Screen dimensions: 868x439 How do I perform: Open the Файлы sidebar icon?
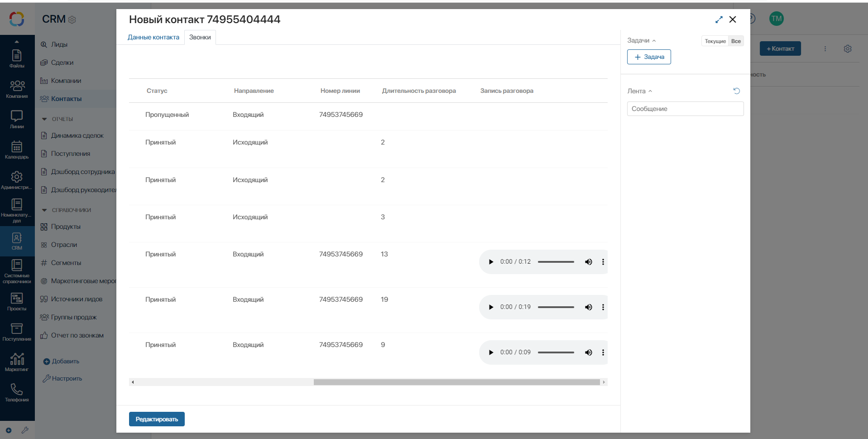pos(17,58)
